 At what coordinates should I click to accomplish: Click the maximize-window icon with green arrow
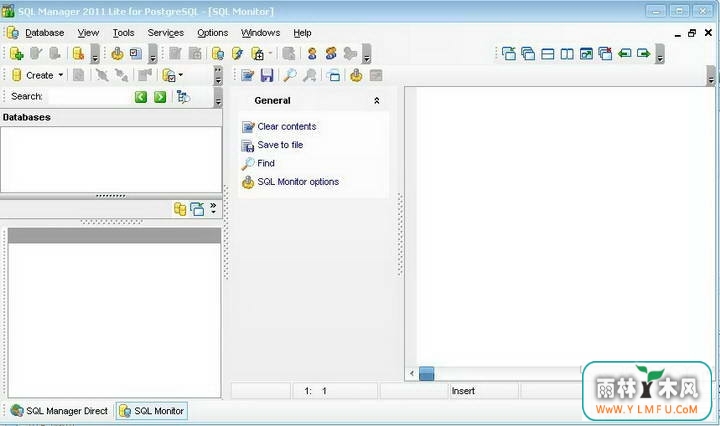click(x=586, y=54)
